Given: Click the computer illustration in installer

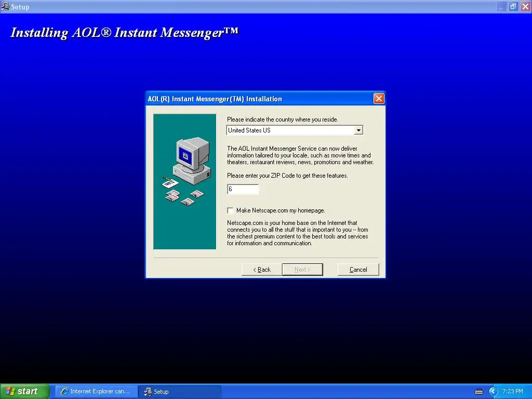Looking at the screenshot, I should (186, 171).
